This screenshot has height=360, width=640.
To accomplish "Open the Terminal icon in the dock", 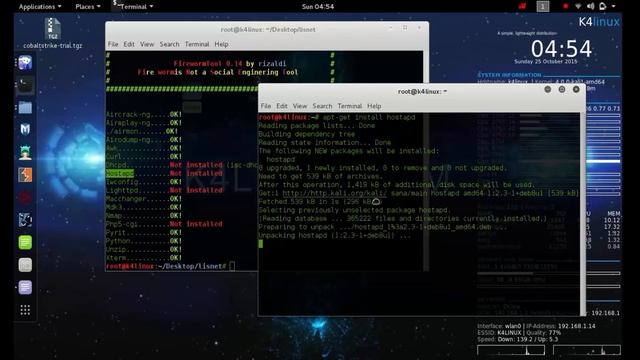I will [25, 85].
